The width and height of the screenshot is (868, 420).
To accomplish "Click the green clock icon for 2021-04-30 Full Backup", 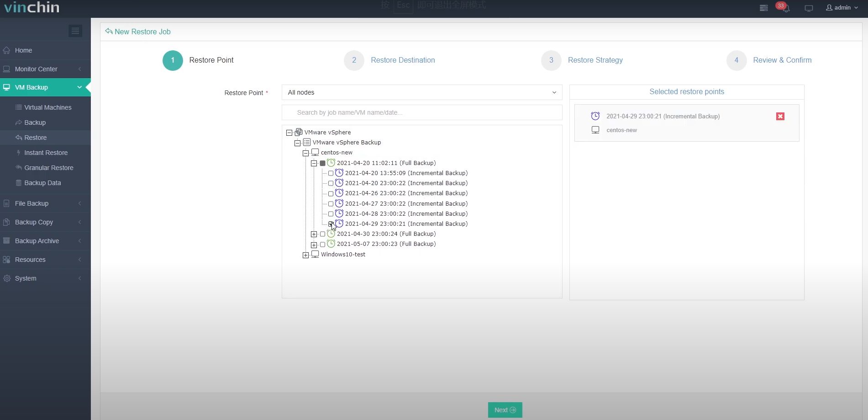I will click(x=331, y=234).
